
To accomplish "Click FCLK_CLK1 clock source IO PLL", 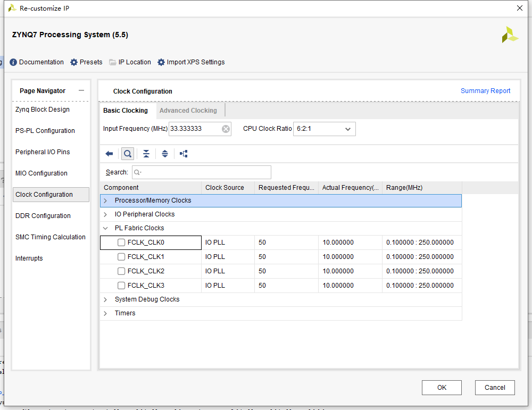I will pos(228,257).
